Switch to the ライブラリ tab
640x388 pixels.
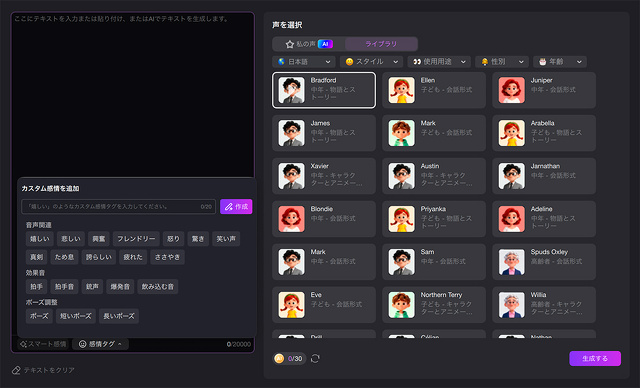point(381,44)
